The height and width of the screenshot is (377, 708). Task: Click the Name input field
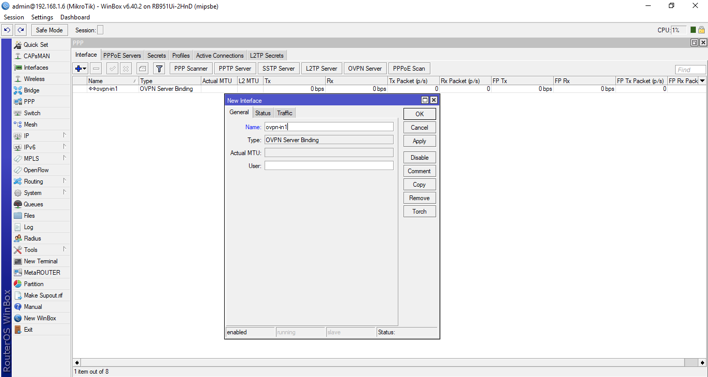pos(329,127)
